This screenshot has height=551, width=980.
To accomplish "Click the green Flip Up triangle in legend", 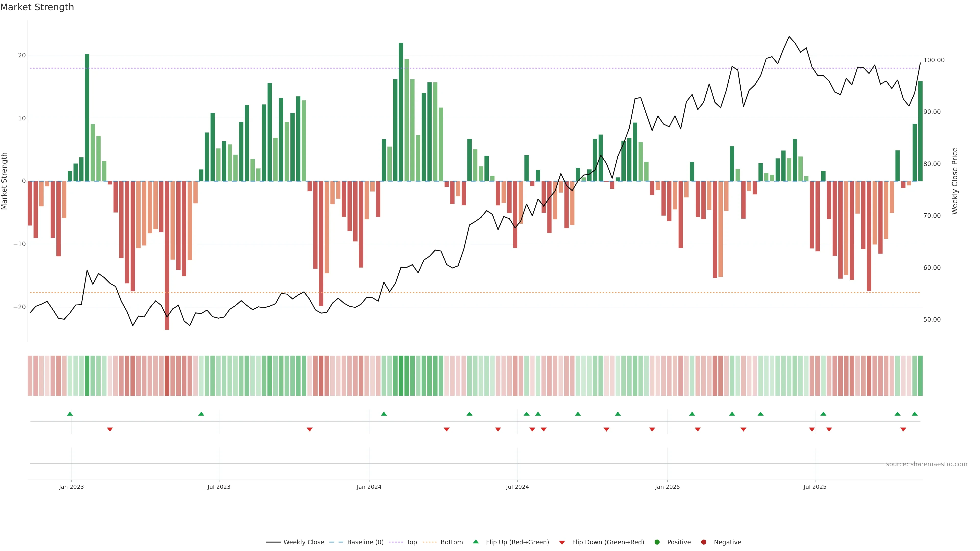I will (x=475, y=542).
